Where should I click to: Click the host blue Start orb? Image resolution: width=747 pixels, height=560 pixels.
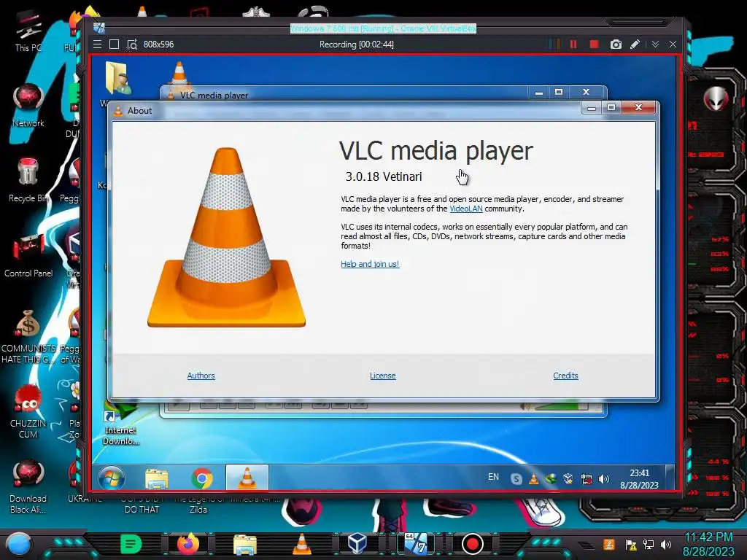[18, 544]
